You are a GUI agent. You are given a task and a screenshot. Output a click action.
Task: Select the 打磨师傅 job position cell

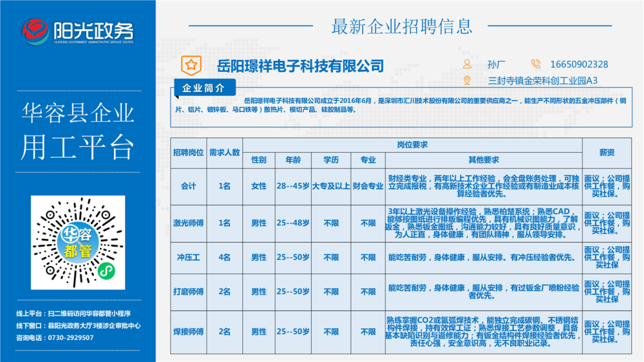pos(188,292)
